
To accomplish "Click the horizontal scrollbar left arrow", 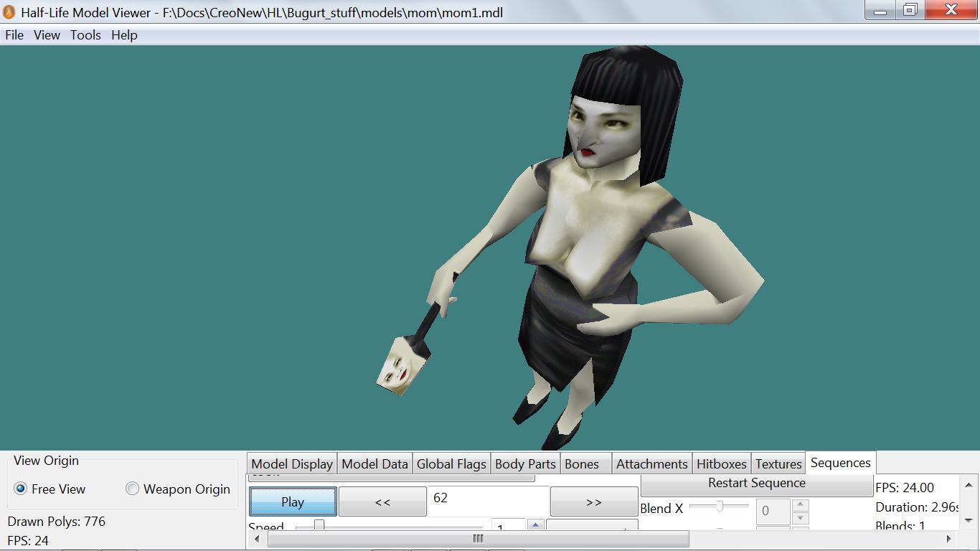I will [258, 539].
